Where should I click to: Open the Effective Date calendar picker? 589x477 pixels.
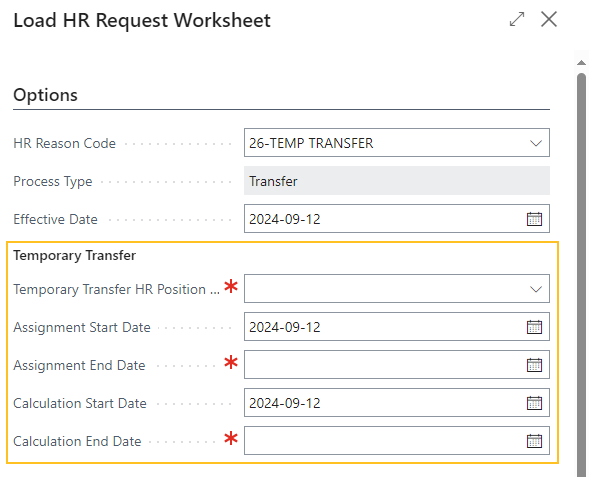point(534,219)
